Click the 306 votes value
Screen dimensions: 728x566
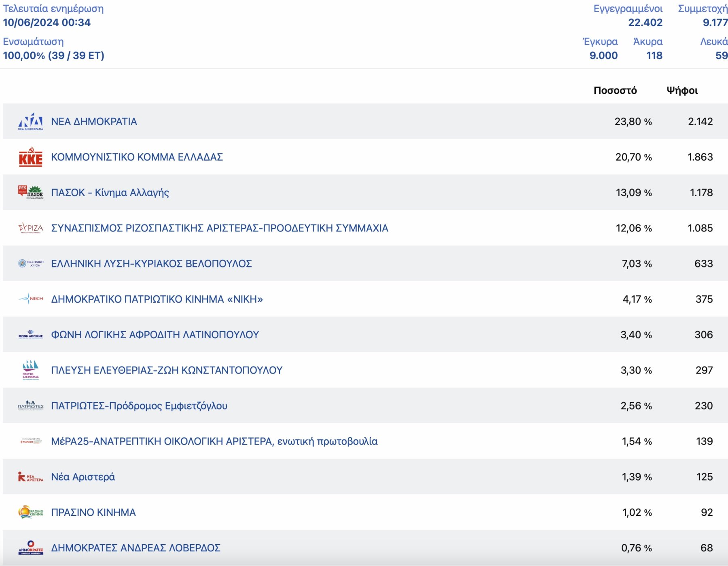[x=704, y=335]
